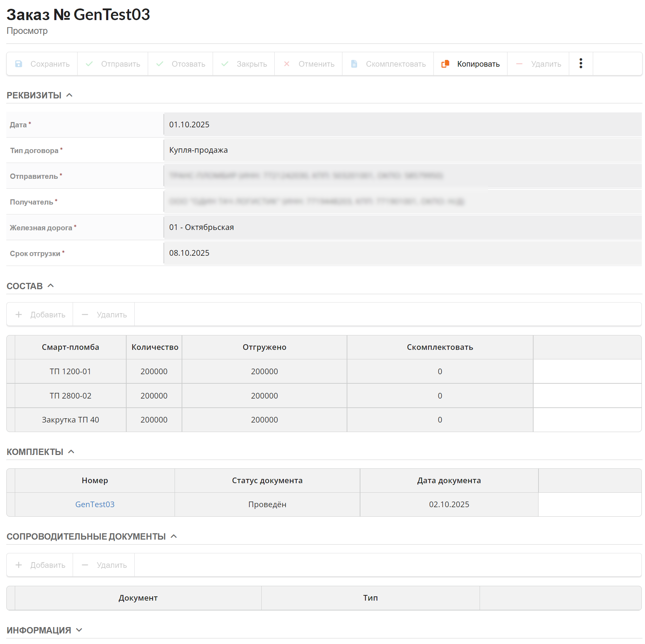The height and width of the screenshot is (644, 645).
Task: Click the Отменить button
Action: (x=309, y=64)
